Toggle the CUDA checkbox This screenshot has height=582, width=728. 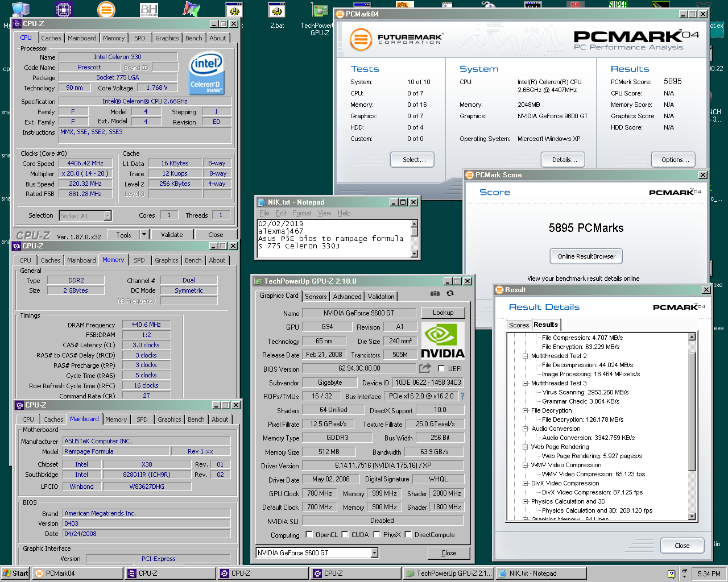345,535
